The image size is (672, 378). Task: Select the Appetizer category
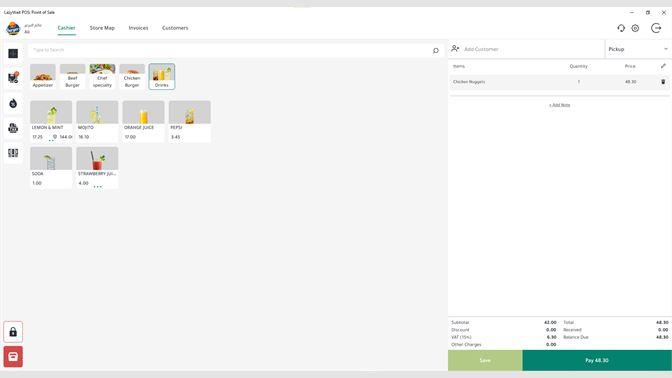tap(43, 76)
